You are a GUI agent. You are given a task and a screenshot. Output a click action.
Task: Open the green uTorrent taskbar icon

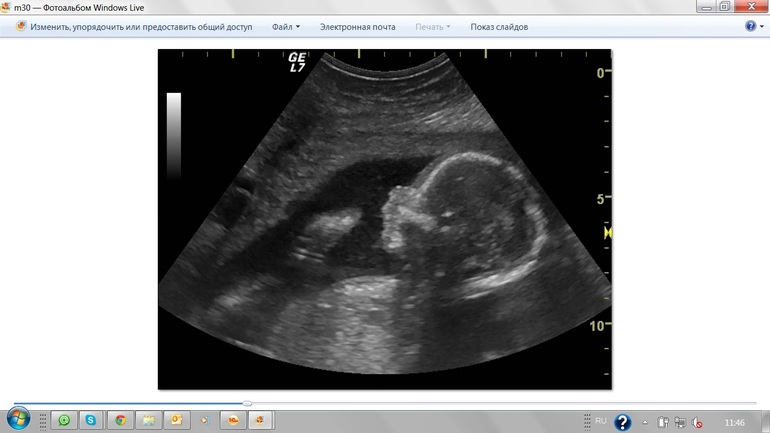[x=65, y=422]
